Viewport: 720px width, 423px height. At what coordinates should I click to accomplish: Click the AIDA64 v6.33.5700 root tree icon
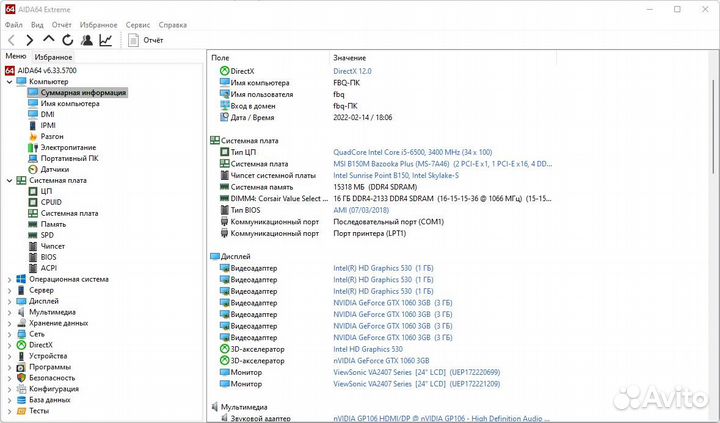10,71
